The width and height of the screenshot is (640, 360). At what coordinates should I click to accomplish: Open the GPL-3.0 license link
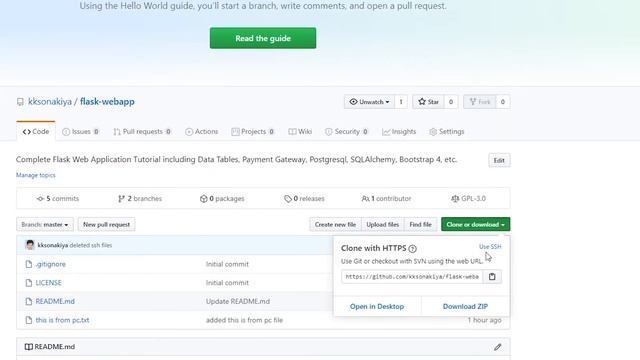pos(468,199)
